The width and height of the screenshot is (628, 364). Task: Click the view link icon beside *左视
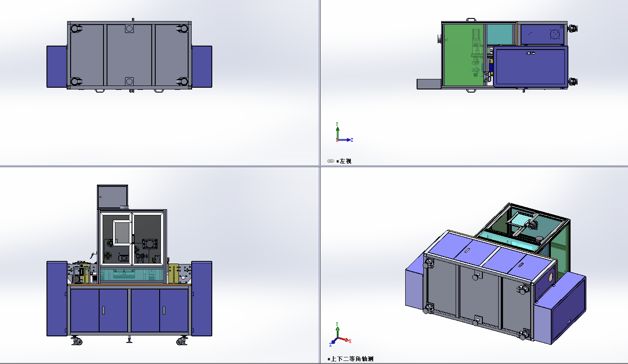[x=331, y=161]
